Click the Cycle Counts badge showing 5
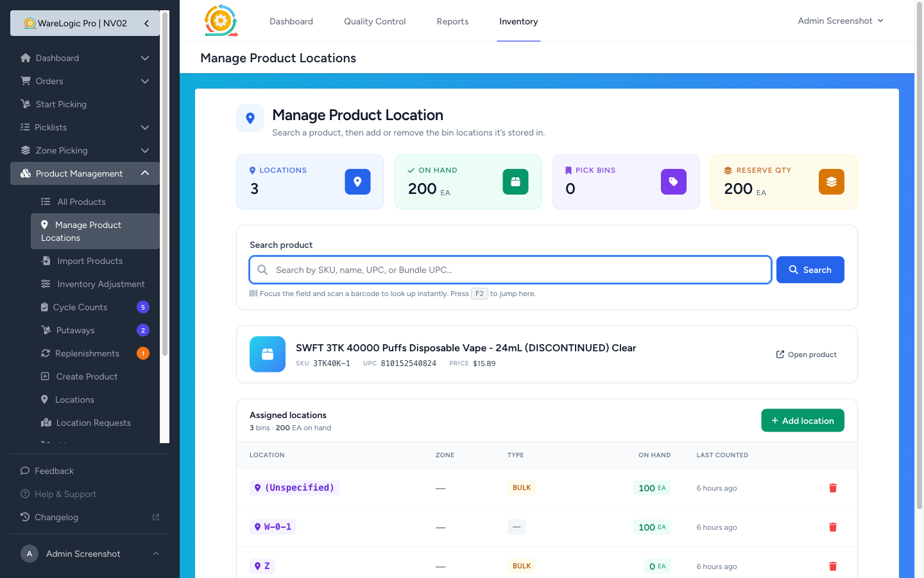The height and width of the screenshot is (578, 924). [143, 307]
